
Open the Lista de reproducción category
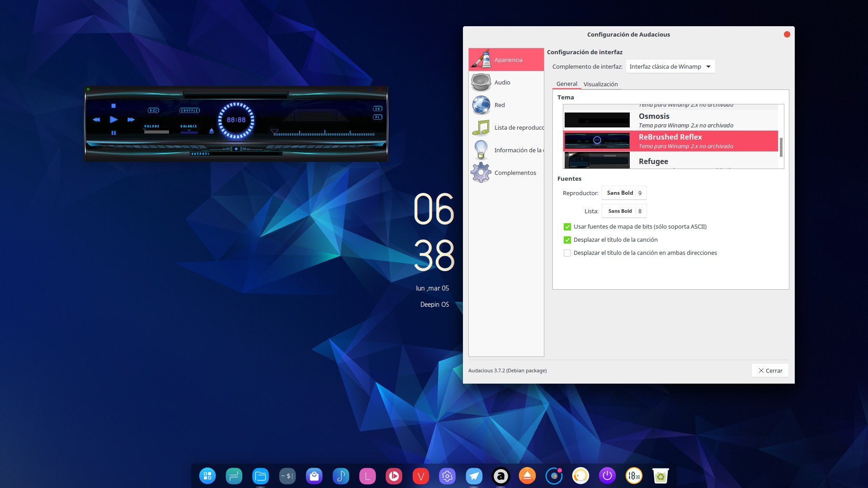(506, 127)
